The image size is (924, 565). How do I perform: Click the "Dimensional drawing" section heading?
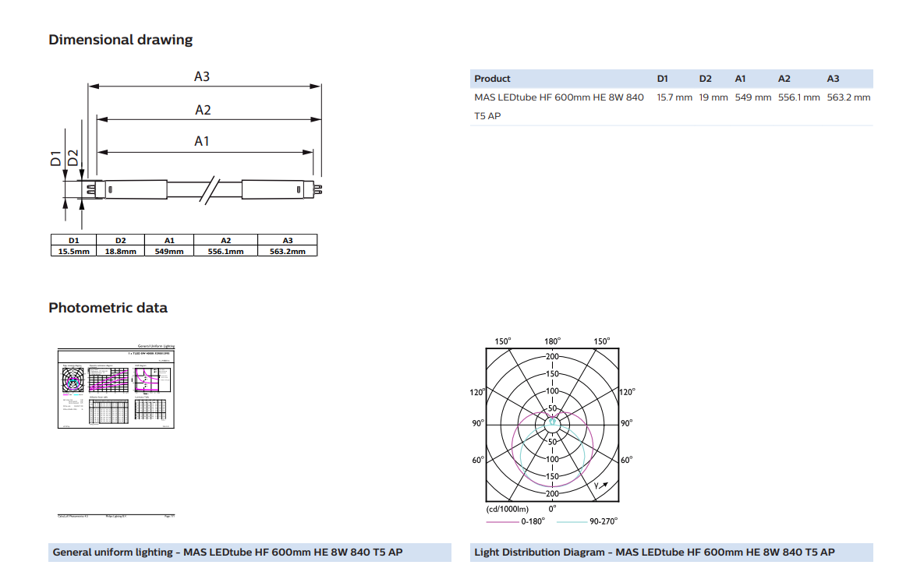pyautogui.click(x=120, y=40)
